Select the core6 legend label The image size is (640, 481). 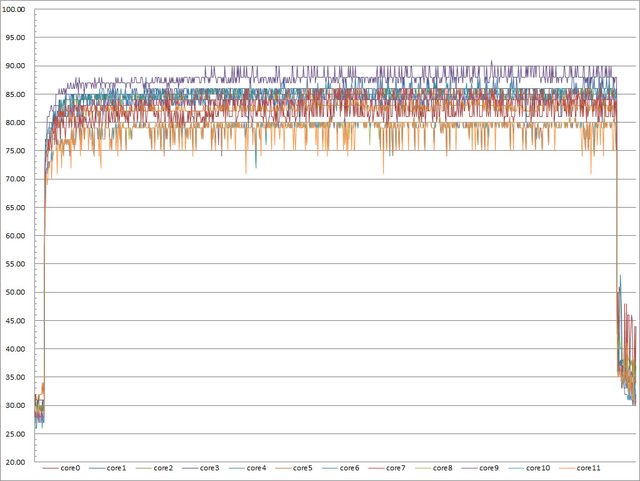(348, 468)
